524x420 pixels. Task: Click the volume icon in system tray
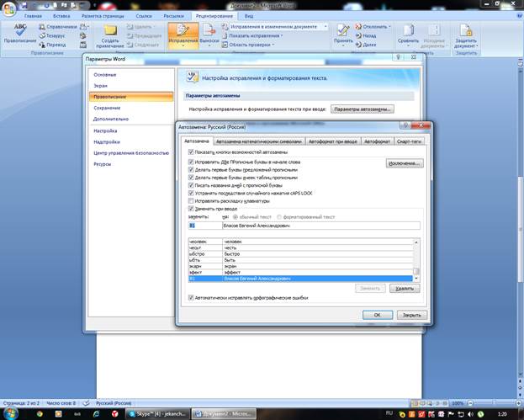tap(470, 414)
